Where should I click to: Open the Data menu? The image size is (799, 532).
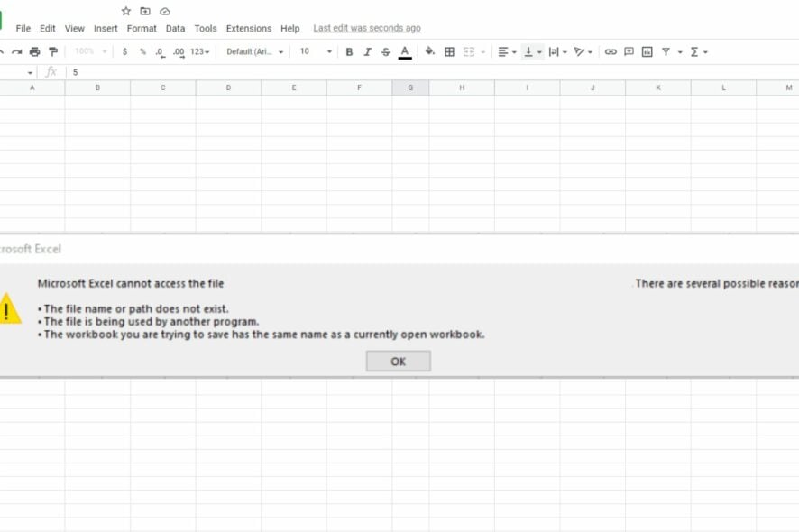pos(175,29)
